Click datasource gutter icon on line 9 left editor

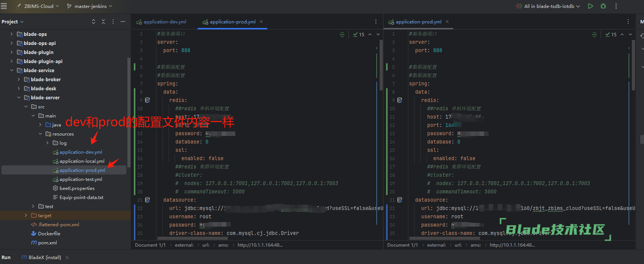(x=147, y=100)
